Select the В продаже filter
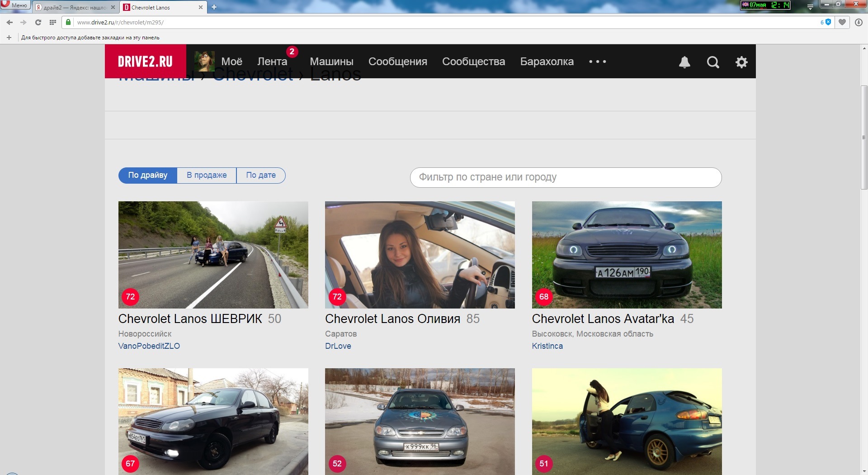The height and width of the screenshot is (475, 868). pyautogui.click(x=207, y=175)
